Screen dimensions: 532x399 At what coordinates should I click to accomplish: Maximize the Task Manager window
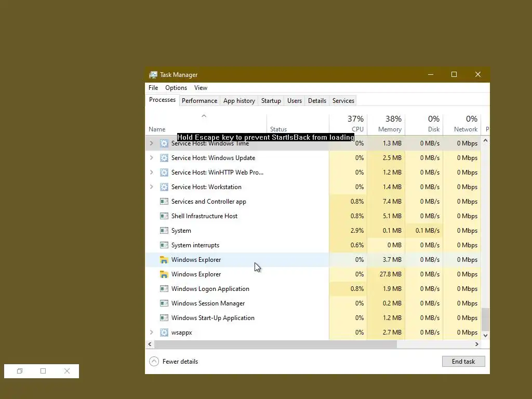coord(454,75)
